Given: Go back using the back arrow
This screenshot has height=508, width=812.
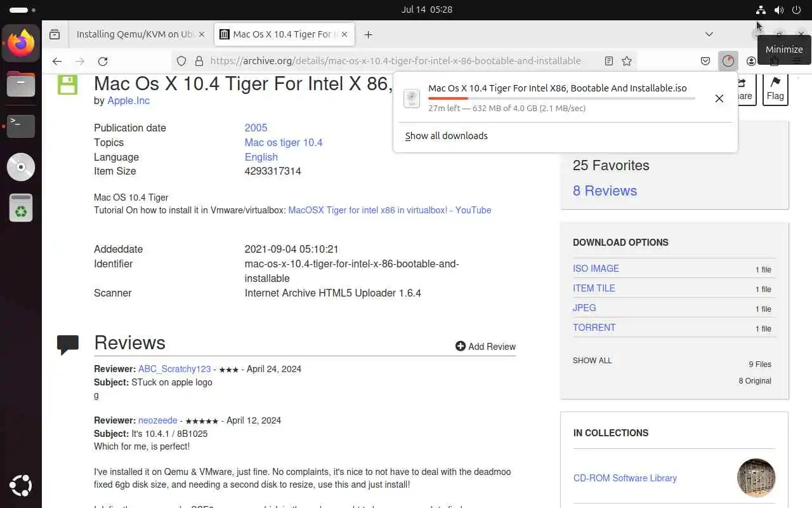Looking at the screenshot, I should (57, 61).
